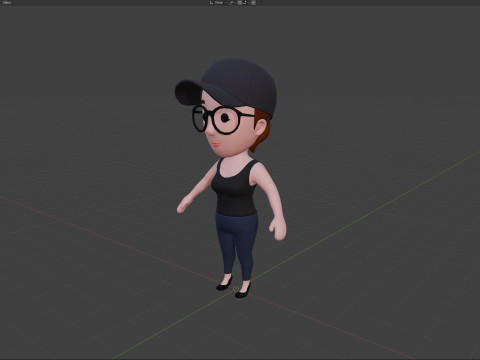The height and width of the screenshot is (360, 480).
Task: Toggle the proportional editing icon
Action: (x=253, y=2)
